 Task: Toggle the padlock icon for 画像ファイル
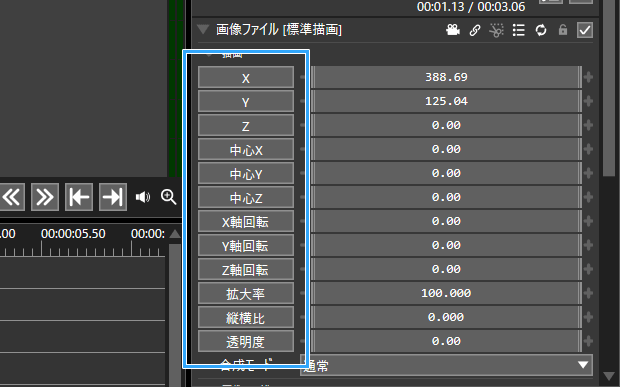(563, 30)
